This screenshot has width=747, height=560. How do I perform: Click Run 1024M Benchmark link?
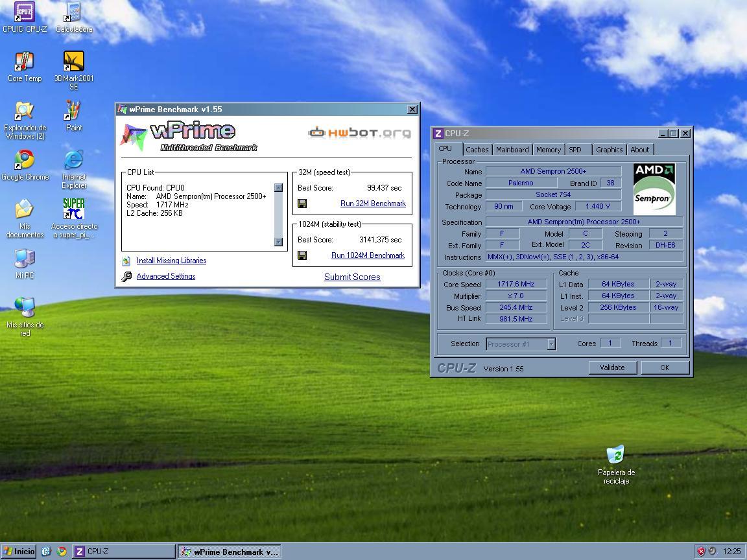(x=368, y=255)
